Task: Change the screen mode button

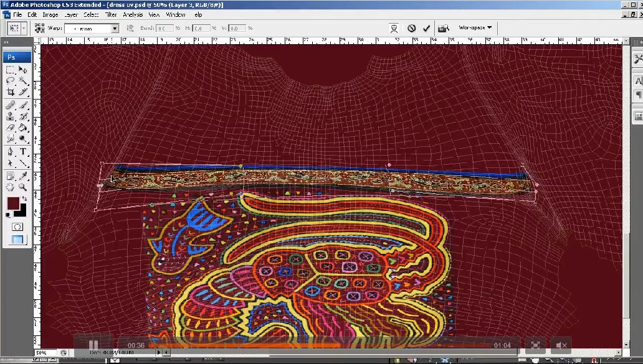Action: coord(17,240)
